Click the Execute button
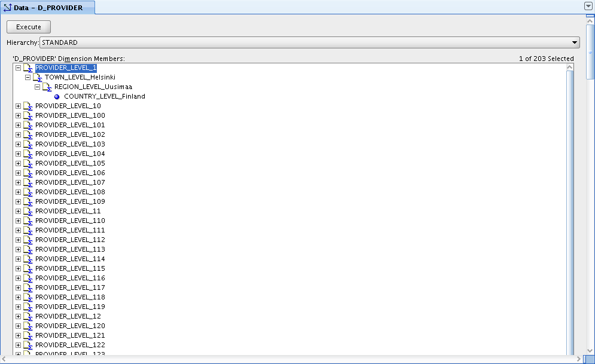595x364 pixels. (x=29, y=27)
